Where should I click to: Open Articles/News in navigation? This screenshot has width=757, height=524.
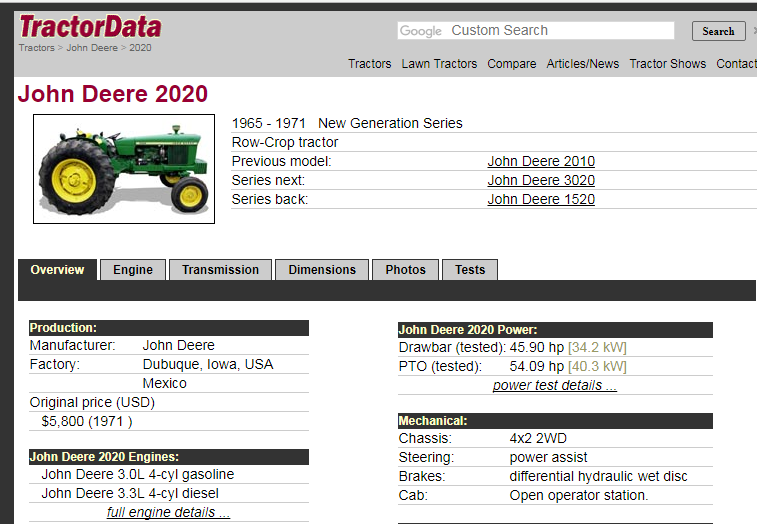click(582, 64)
